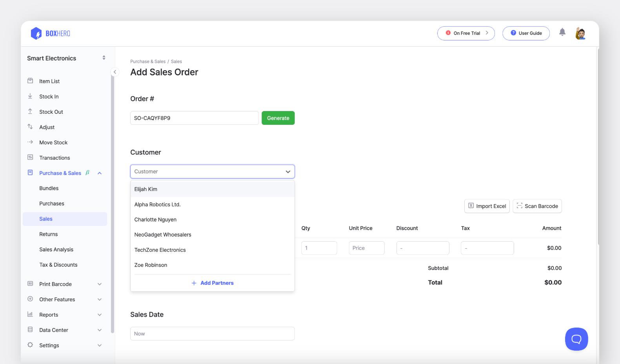The width and height of the screenshot is (620, 364).
Task: Select NeoGadget Whoesalers customer
Action: [x=213, y=235]
